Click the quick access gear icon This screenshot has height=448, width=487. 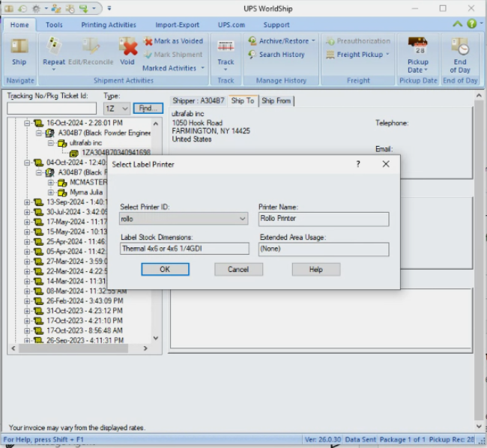point(37,9)
